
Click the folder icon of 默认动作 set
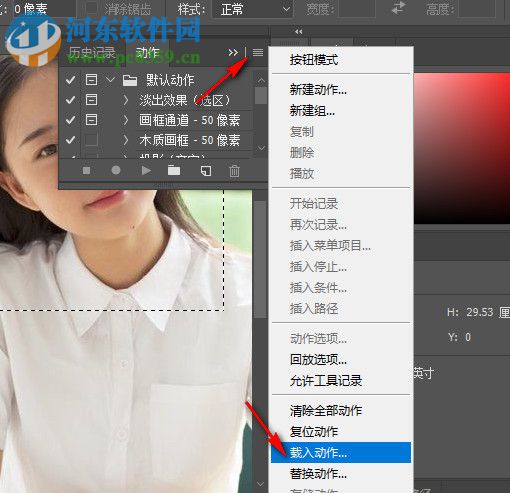(x=130, y=80)
